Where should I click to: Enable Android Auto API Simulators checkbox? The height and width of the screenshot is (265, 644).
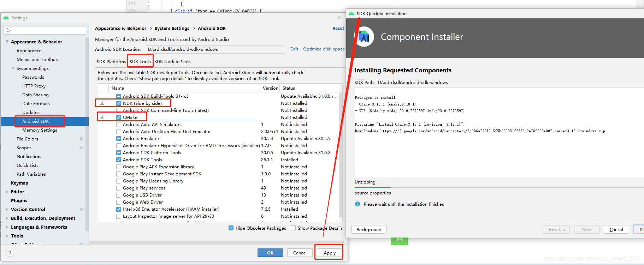coord(119,125)
